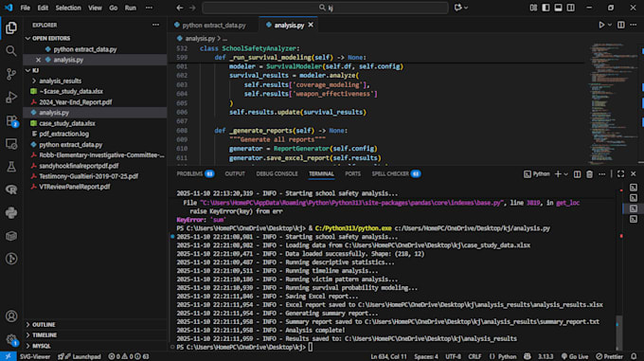The height and width of the screenshot is (361, 644).
Task: Open the Manage gear menu
Action: pos(11,339)
